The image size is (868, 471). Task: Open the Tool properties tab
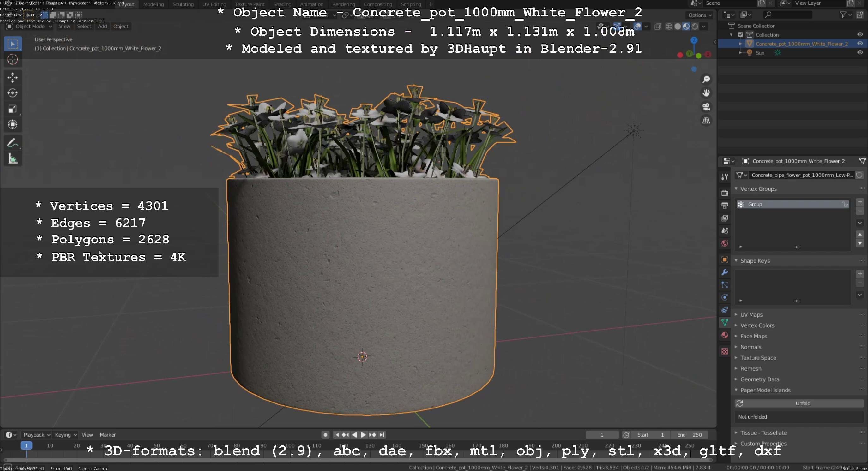click(725, 177)
